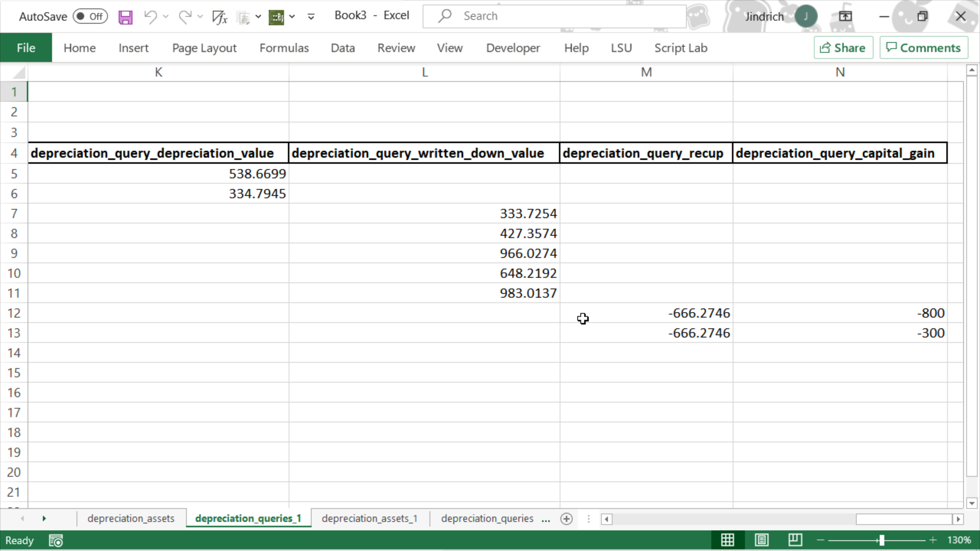Click the macro recording status bar icon
This screenshot has height=551, width=980.
pyautogui.click(x=56, y=540)
